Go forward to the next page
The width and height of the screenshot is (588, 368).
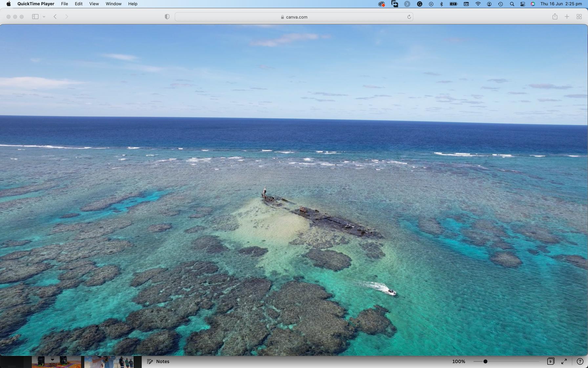pyautogui.click(x=67, y=17)
